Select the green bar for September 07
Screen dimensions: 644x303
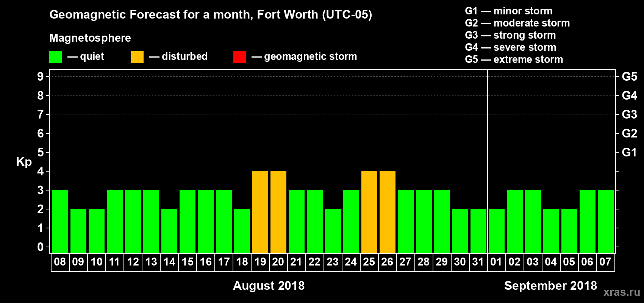click(x=606, y=221)
